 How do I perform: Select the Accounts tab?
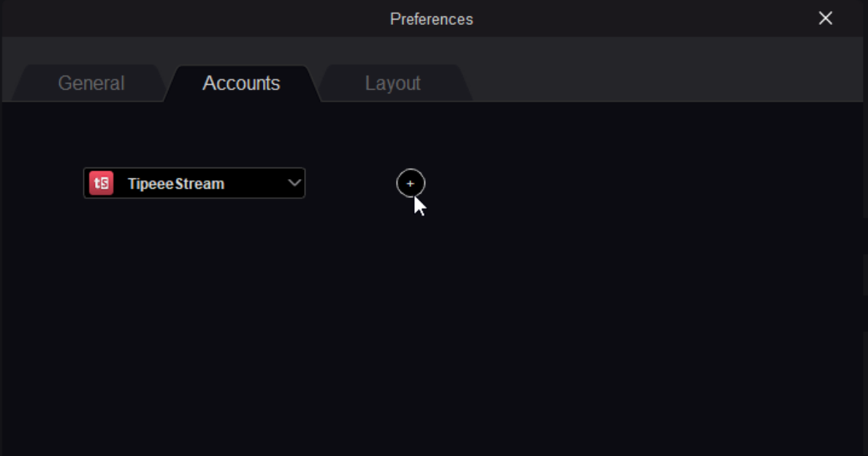click(241, 83)
